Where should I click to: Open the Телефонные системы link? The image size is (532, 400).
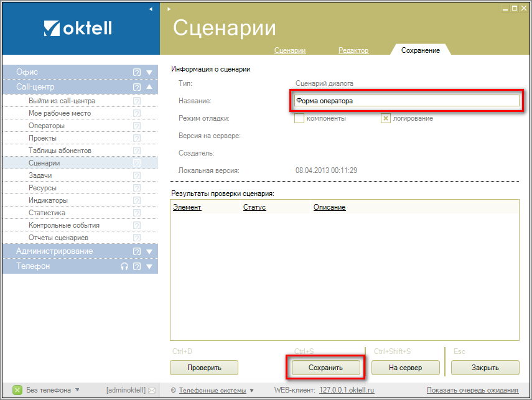point(213,391)
